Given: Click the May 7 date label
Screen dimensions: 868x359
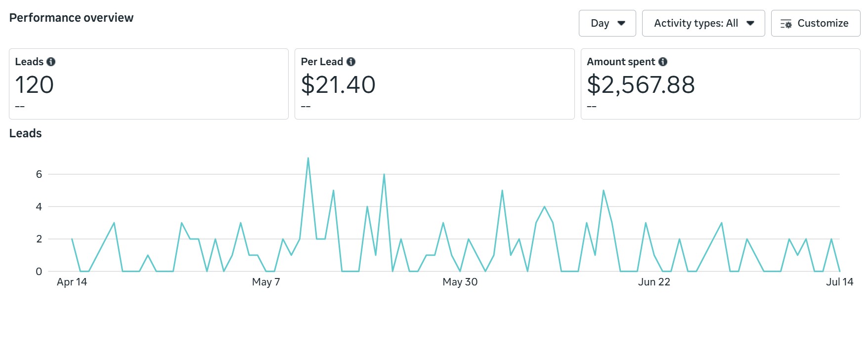Looking at the screenshot, I should tap(266, 282).
